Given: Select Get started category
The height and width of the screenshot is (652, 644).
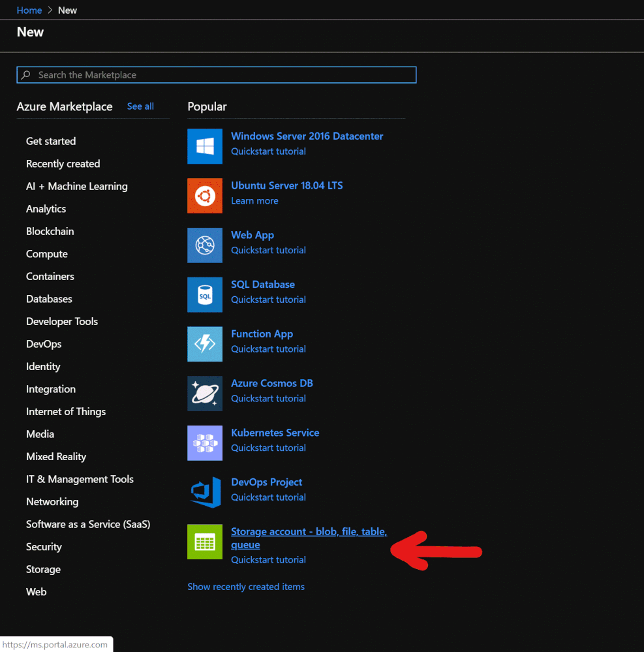Looking at the screenshot, I should [51, 142].
